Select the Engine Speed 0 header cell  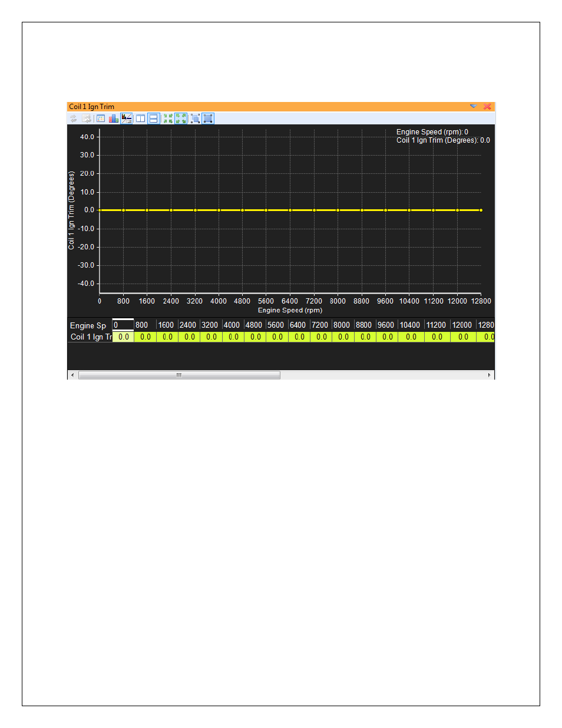tap(123, 325)
